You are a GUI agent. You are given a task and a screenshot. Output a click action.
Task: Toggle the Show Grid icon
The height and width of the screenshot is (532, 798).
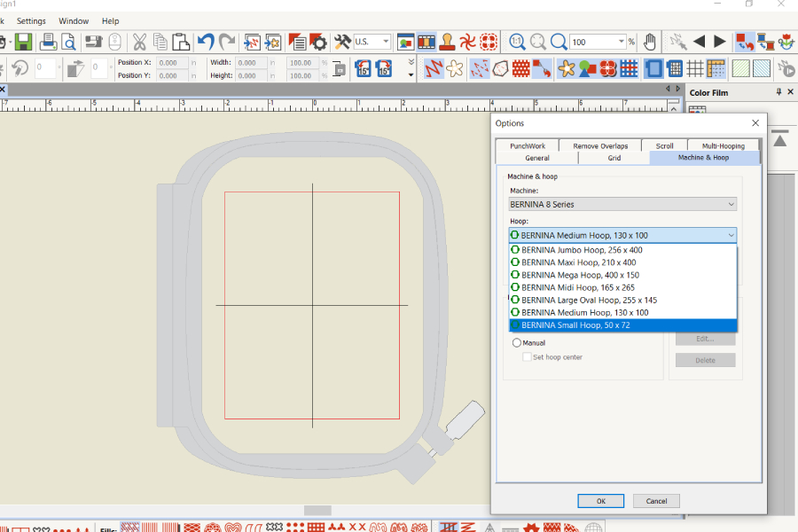[x=695, y=68]
